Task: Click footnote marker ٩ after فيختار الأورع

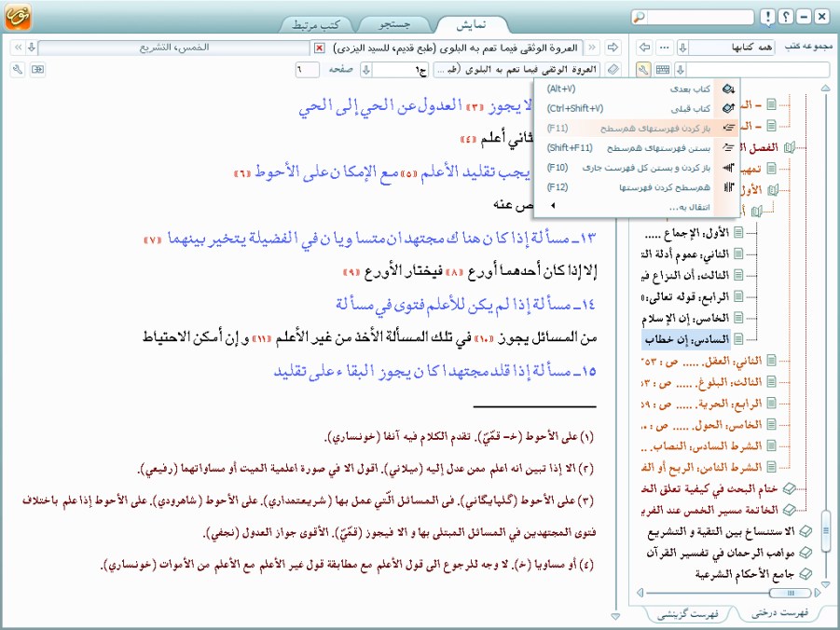Action: tap(351, 273)
